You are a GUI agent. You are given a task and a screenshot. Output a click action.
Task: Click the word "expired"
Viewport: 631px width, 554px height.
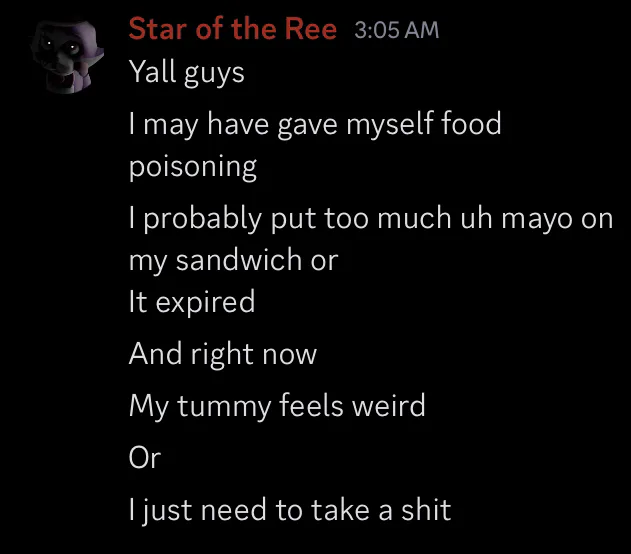click(x=205, y=303)
